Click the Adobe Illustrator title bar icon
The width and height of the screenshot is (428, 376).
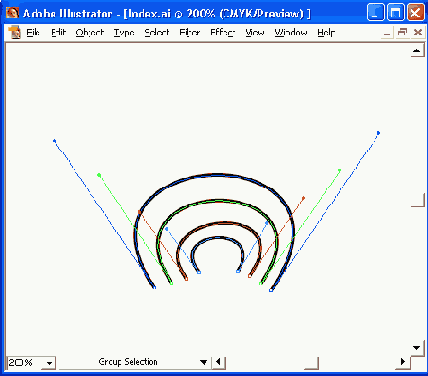12,13
